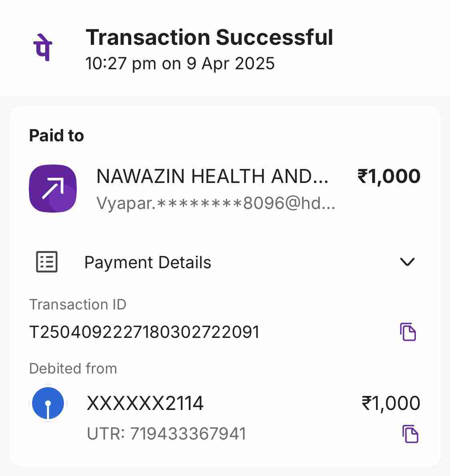Click the paid amount ₹1,000 beside merchant
Viewport: 450px width, 476px height.
click(389, 177)
